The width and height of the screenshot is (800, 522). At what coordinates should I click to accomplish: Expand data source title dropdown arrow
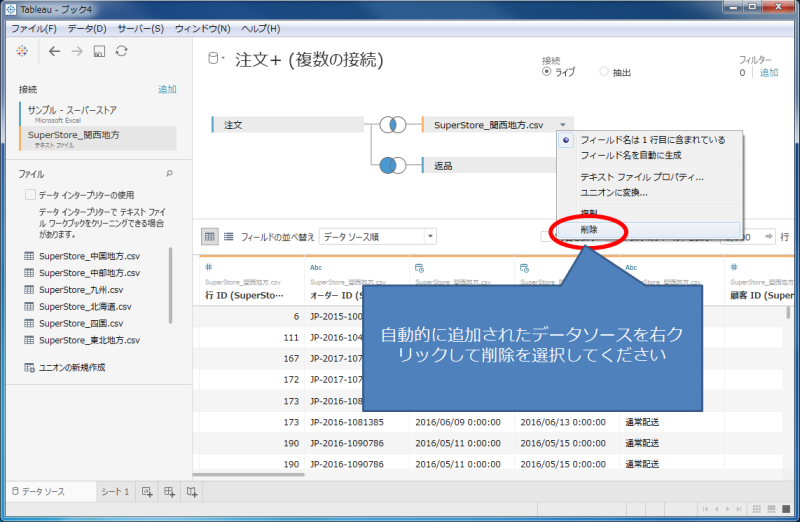(223, 58)
